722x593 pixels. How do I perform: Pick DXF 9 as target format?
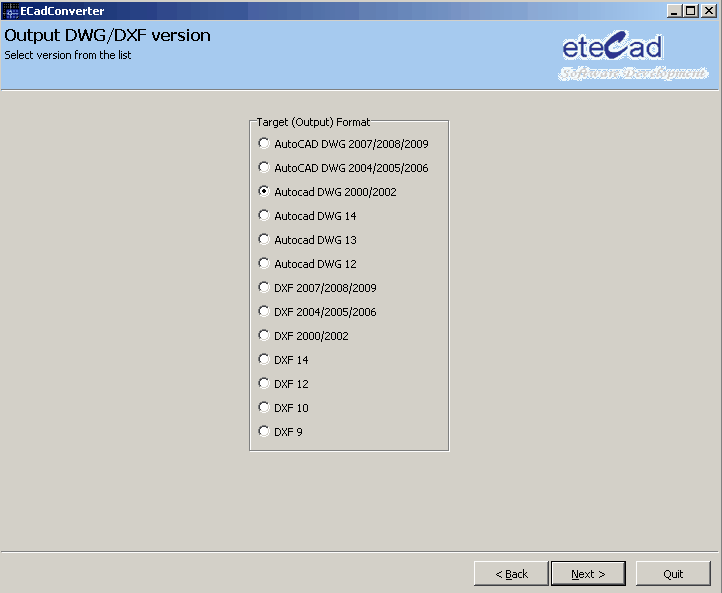(x=264, y=432)
